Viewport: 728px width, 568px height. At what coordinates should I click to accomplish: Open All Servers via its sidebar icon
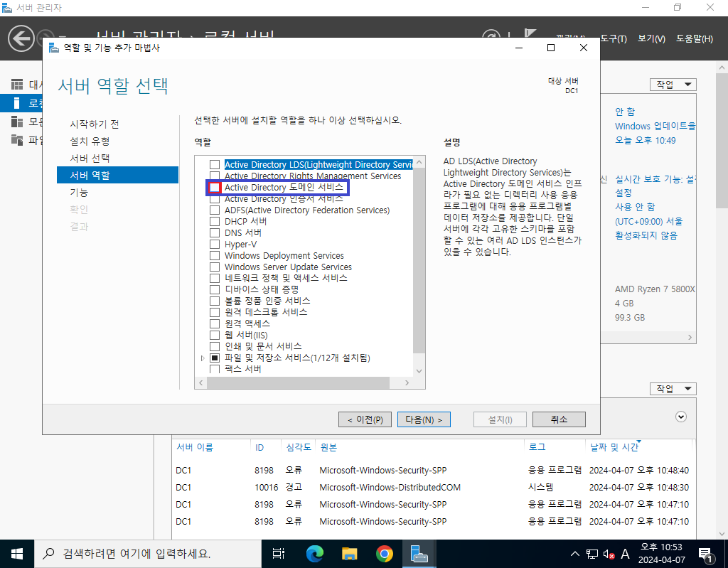17,122
